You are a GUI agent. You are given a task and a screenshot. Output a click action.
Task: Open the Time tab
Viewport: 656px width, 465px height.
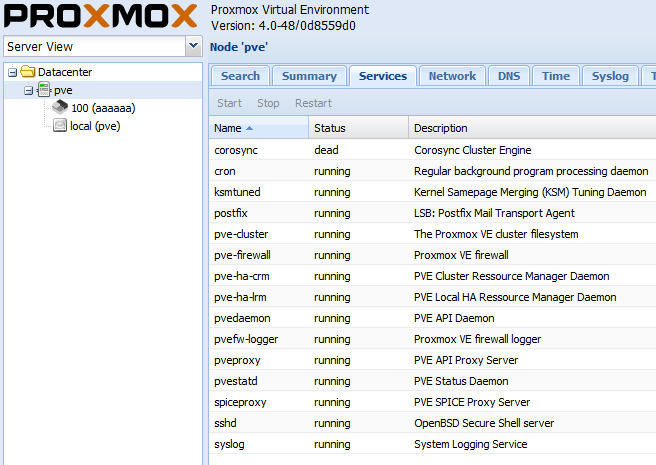(556, 76)
